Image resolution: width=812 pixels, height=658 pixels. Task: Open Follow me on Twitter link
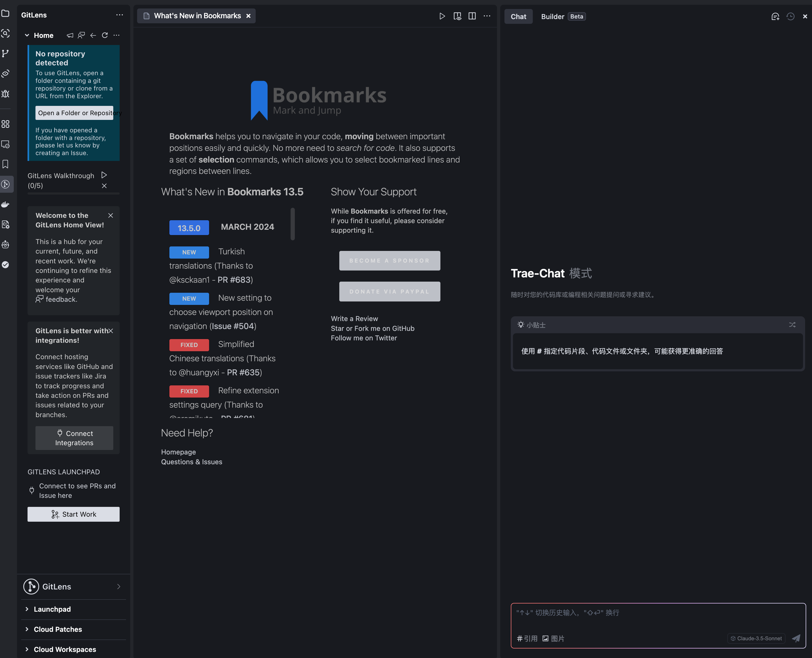tap(364, 338)
